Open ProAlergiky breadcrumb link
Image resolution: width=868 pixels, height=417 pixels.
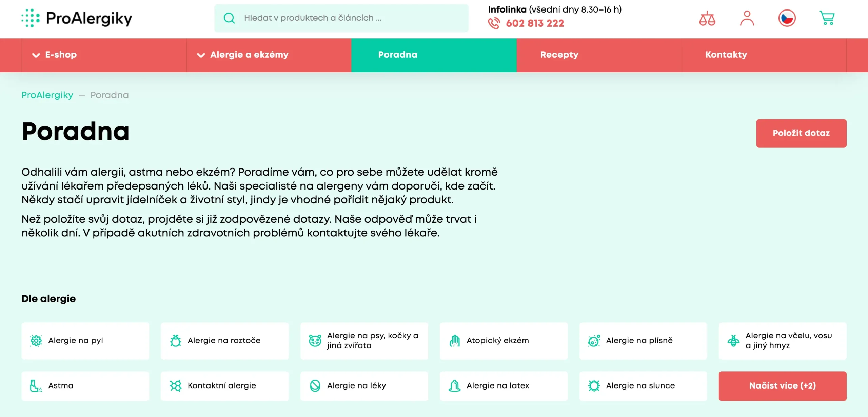(x=47, y=95)
